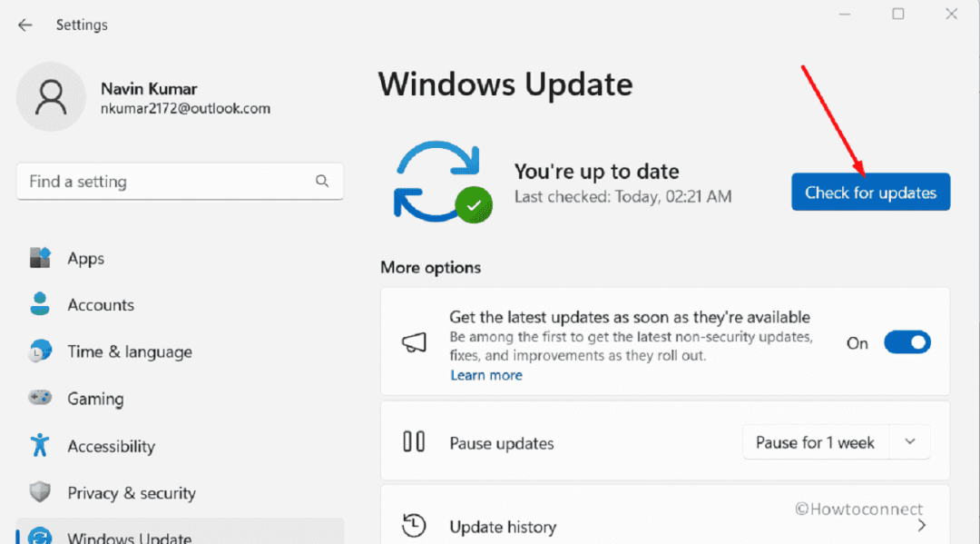
Task: Click the Pause updates pause icon
Action: click(414, 443)
